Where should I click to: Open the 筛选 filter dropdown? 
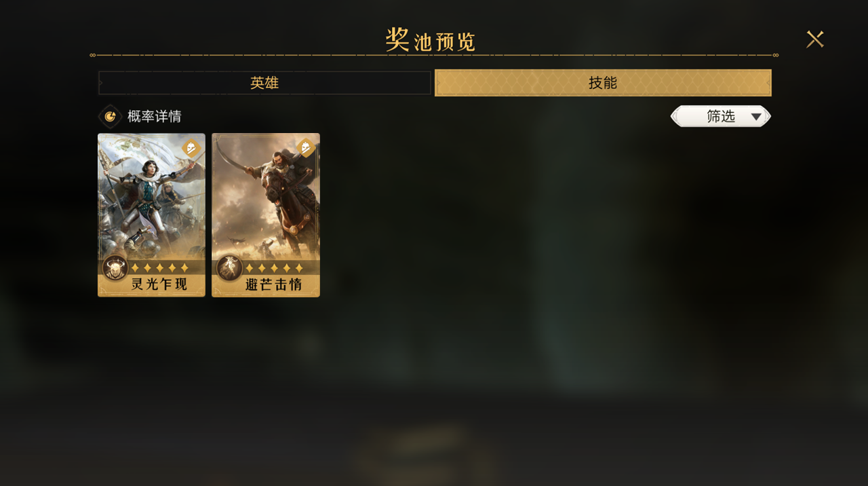(721, 116)
